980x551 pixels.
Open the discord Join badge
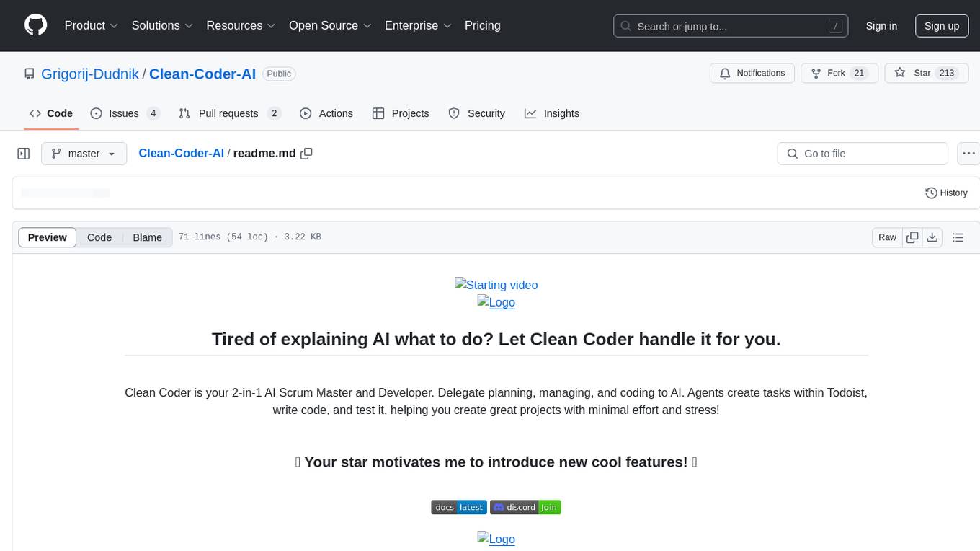tap(525, 507)
